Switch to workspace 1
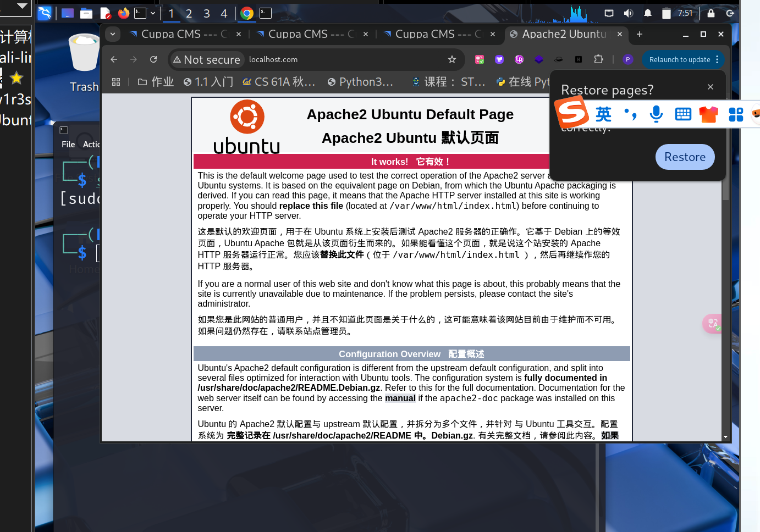Image resolution: width=760 pixels, height=532 pixels. pyautogui.click(x=171, y=14)
